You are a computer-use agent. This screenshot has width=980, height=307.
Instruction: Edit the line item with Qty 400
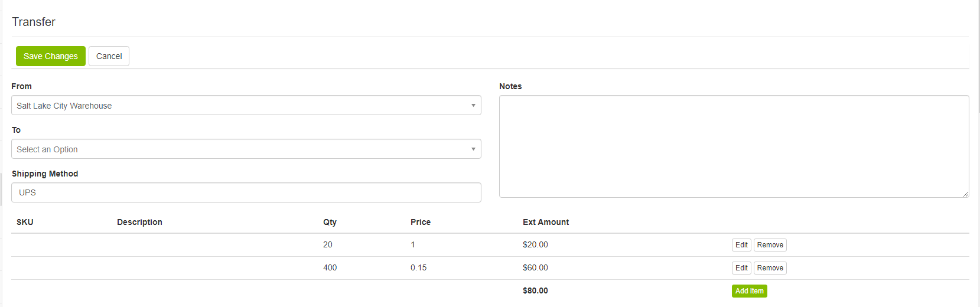click(x=741, y=268)
